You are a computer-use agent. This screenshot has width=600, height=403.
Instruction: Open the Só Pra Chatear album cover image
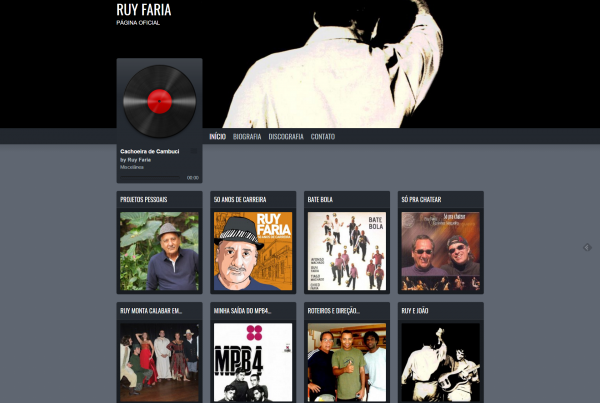tap(440, 251)
